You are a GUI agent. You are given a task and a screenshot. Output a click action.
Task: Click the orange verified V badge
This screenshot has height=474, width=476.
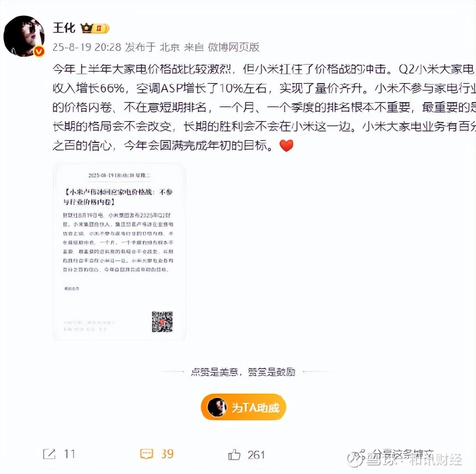pyautogui.click(x=39, y=51)
